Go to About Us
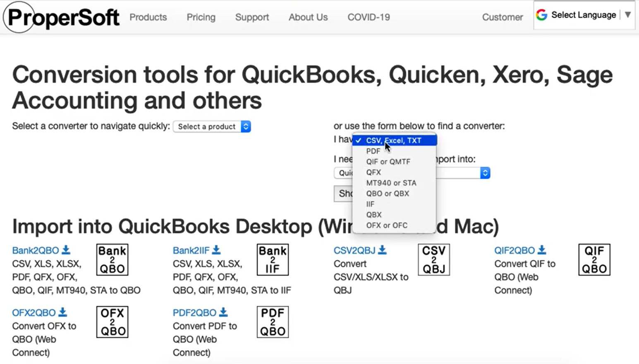Screen dimensions: 639x364 point(308,17)
